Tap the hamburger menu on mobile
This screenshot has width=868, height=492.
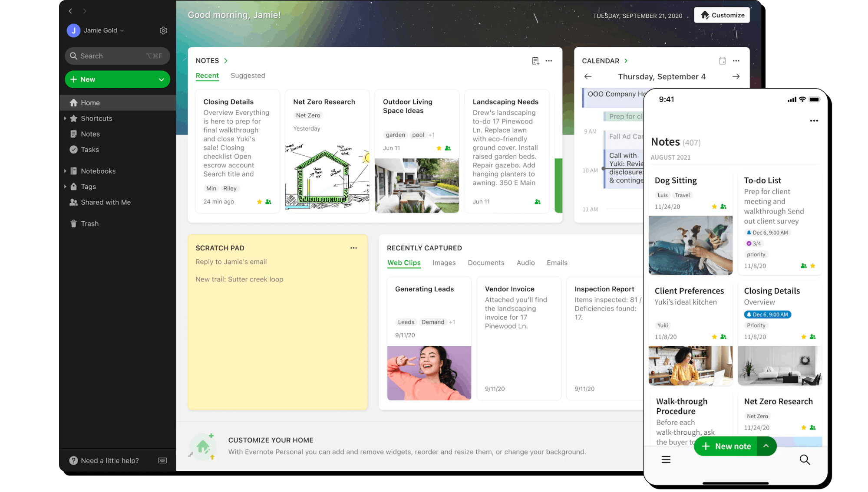tap(666, 459)
